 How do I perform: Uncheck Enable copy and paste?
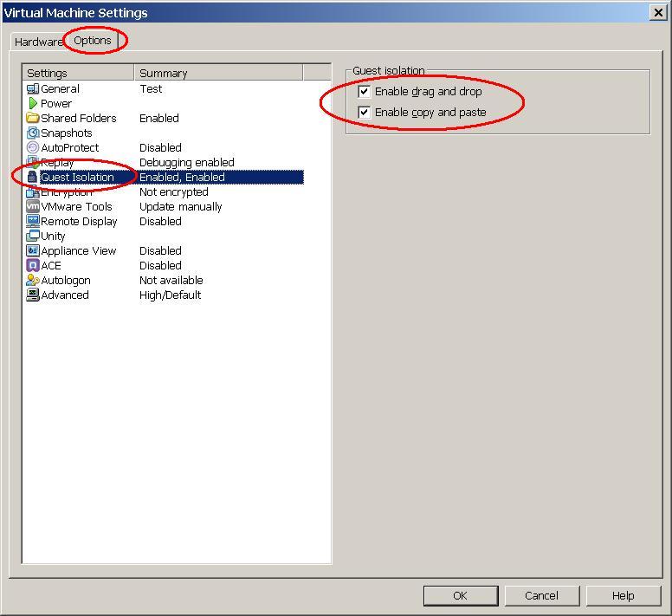[x=365, y=112]
